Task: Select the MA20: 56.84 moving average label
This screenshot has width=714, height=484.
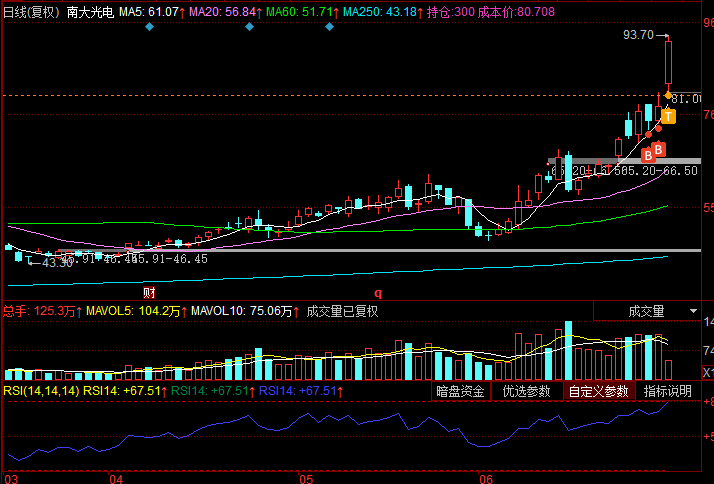Action: [x=226, y=12]
